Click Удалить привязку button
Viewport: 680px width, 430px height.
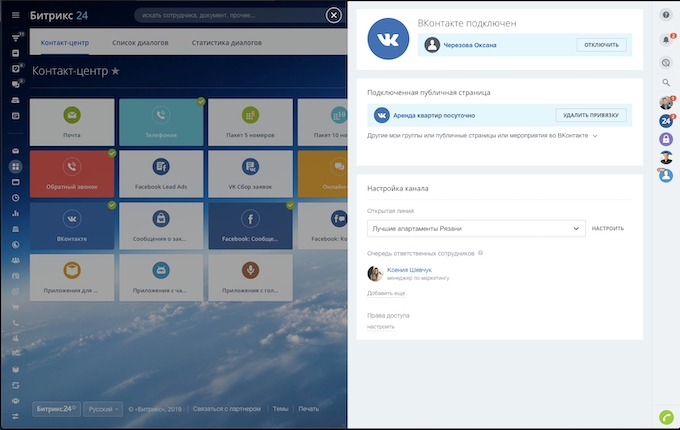[591, 115]
